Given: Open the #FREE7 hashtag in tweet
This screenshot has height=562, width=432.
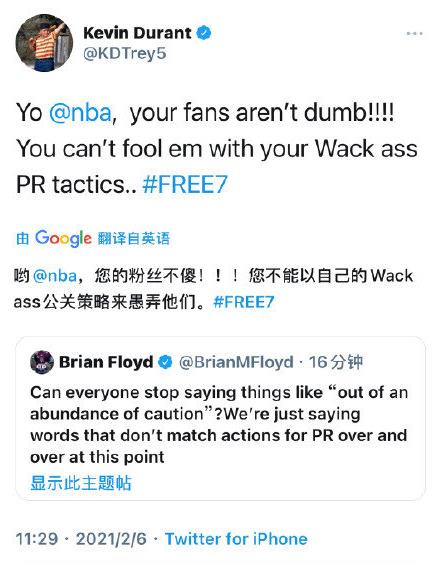Looking at the screenshot, I should click(x=185, y=184).
